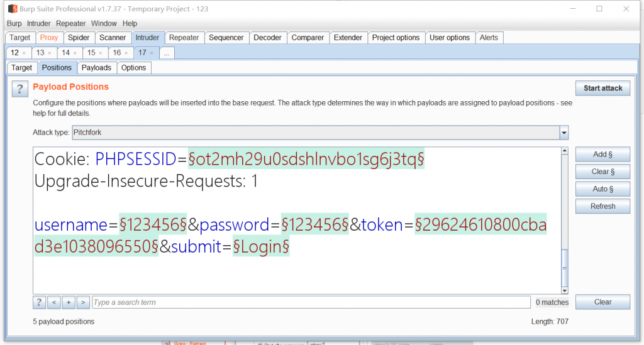Switch to the Payloads sub-tab
Image resolution: width=644 pixels, height=345 pixels.
coord(97,68)
